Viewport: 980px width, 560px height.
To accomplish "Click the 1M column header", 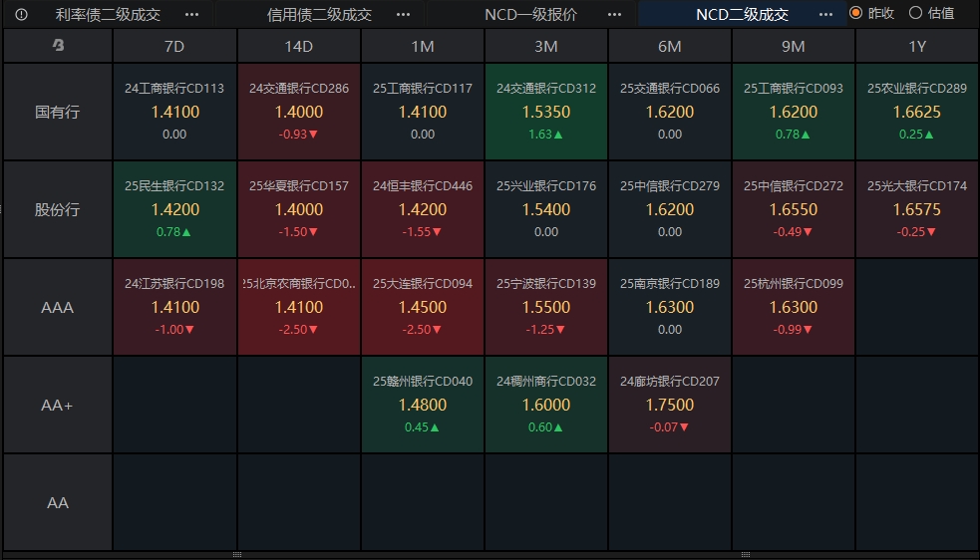I will click(x=423, y=46).
